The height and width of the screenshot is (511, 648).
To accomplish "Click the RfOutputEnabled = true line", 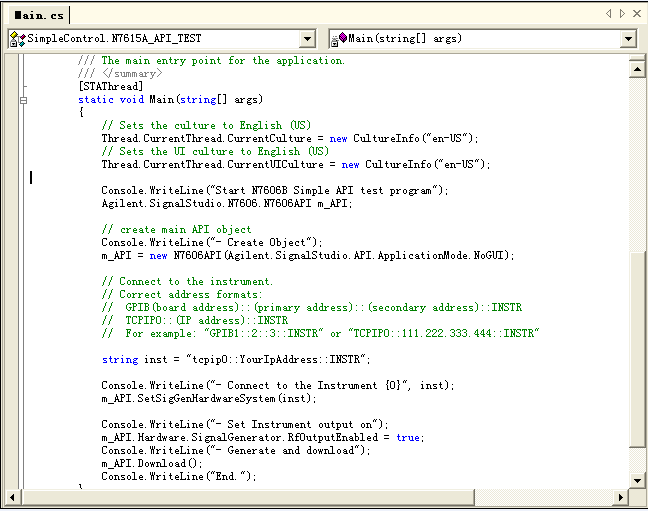I will 263,437.
